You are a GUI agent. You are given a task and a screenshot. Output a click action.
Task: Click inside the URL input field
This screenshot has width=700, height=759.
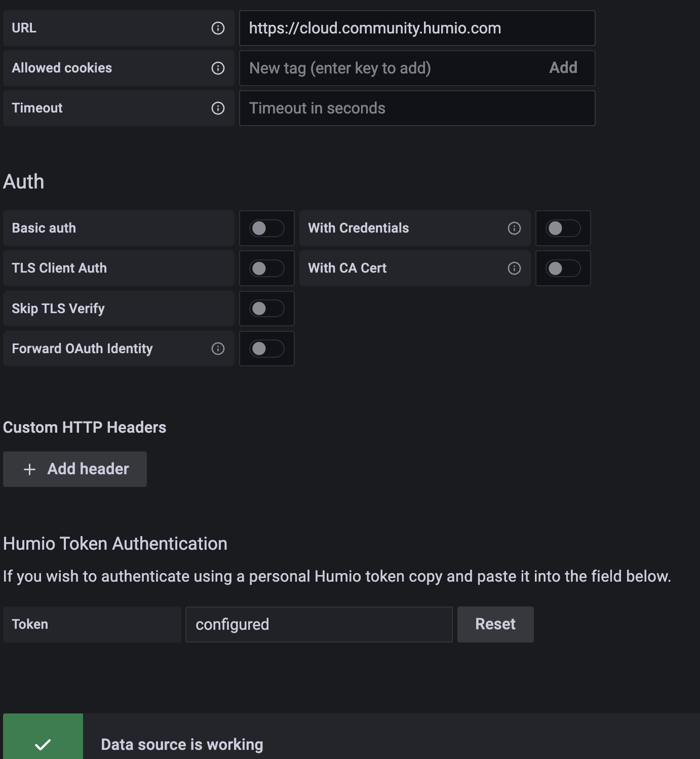[x=416, y=28]
